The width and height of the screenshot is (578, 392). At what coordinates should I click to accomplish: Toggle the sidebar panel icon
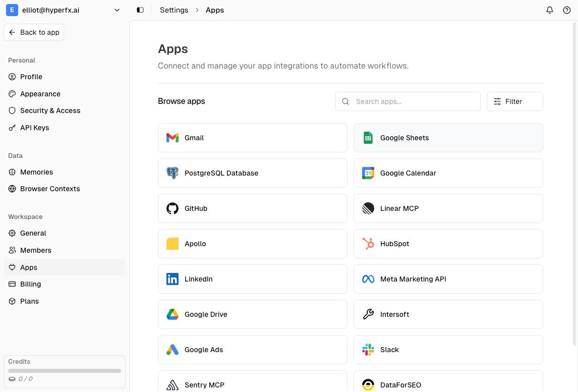pos(140,10)
